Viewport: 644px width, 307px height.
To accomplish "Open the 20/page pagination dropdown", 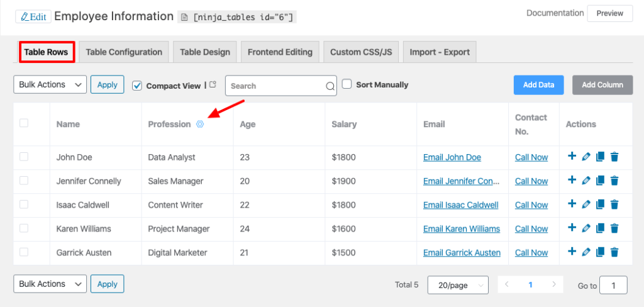I will click(x=458, y=285).
